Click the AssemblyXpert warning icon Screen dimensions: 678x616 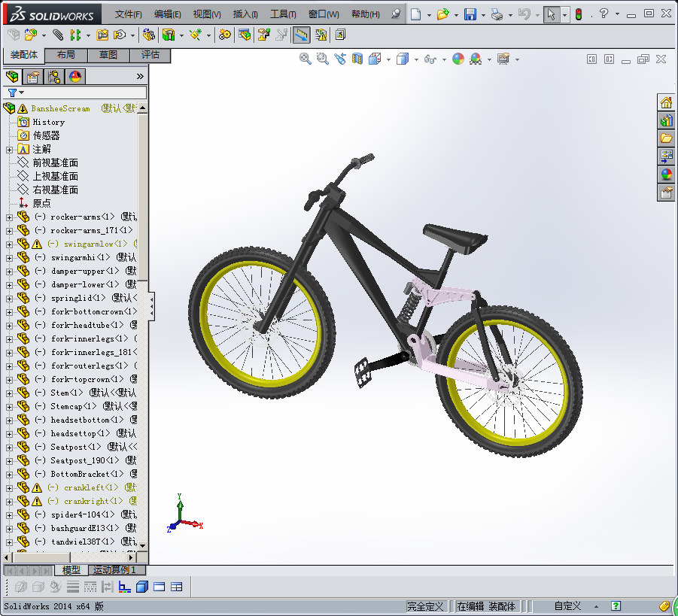coord(321,35)
